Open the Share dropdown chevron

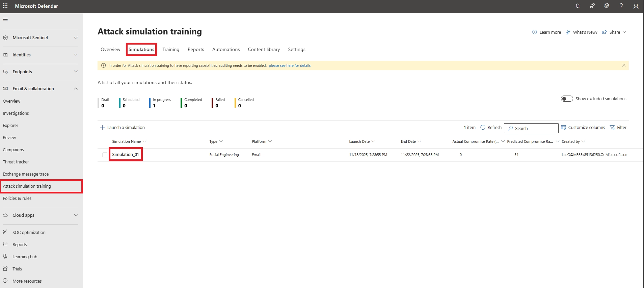click(624, 32)
